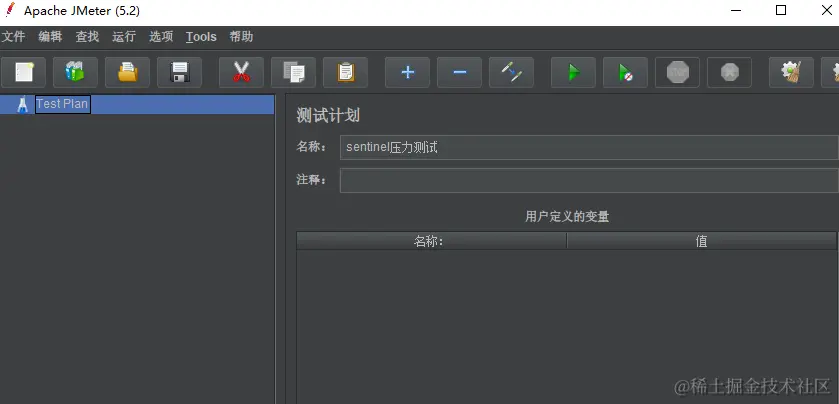The height and width of the screenshot is (404, 839).
Task: Click the New test plan icon
Action: pos(24,72)
